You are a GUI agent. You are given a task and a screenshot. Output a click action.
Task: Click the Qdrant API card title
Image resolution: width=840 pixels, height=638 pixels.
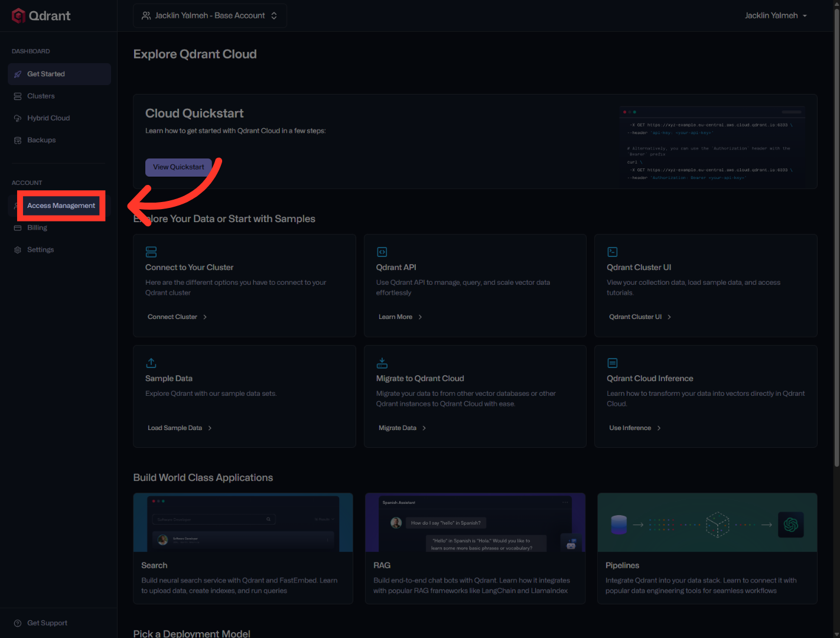(x=396, y=268)
